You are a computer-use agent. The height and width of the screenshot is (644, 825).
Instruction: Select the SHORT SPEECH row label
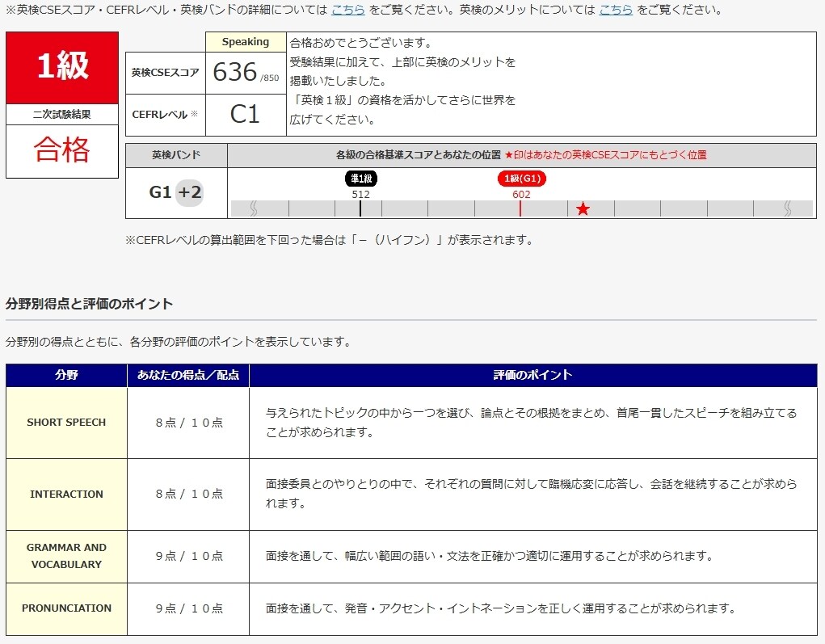pos(66,423)
